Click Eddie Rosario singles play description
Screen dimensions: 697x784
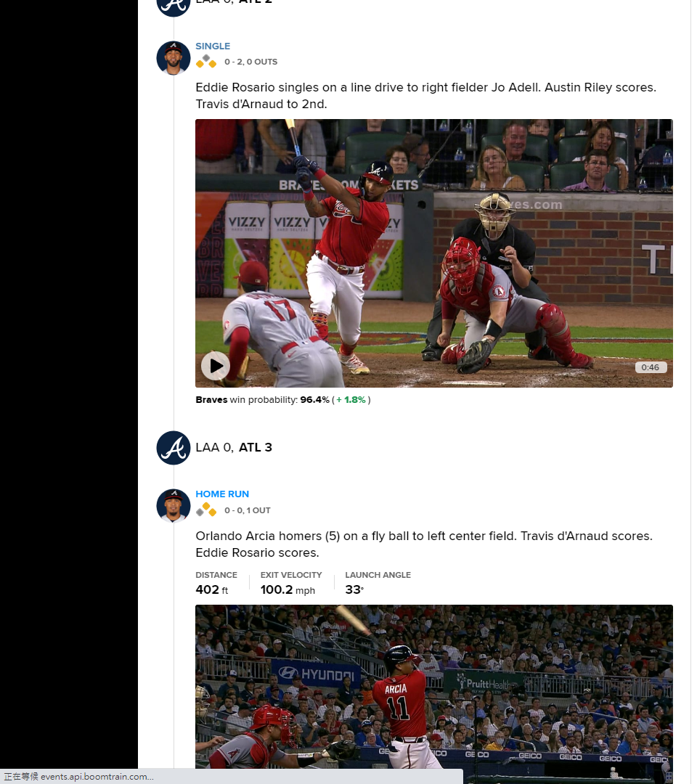tap(425, 96)
